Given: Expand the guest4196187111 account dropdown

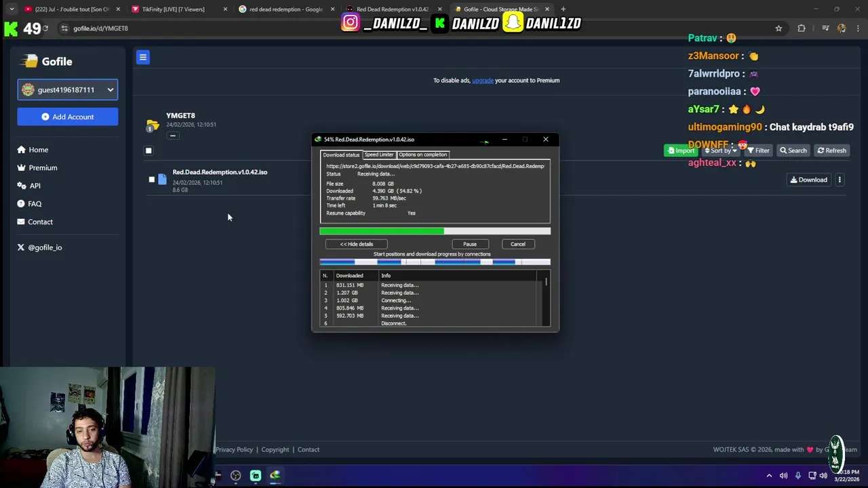Looking at the screenshot, I should 67,89.
